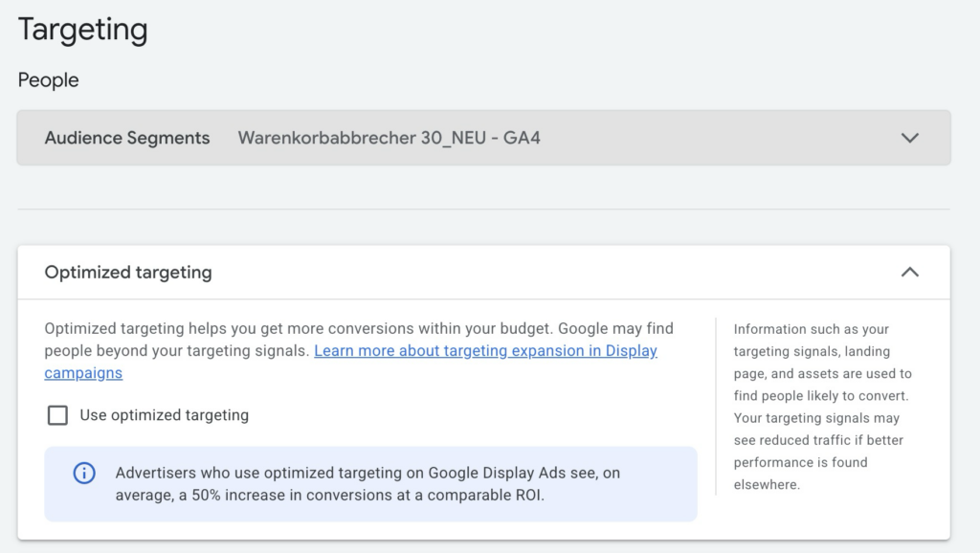Screen dimensions: 980x553
Task: Select the Warenkorbabbrecher 30_NEU - GA4 segment text
Action: tap(389, 138)
